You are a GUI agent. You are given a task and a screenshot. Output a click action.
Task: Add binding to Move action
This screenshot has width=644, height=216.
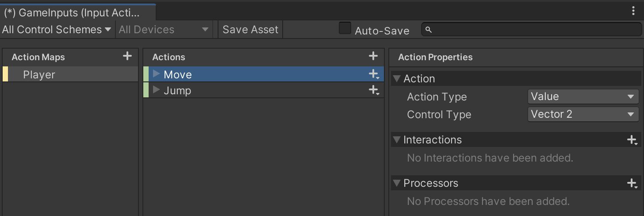(x=374, y=75)
